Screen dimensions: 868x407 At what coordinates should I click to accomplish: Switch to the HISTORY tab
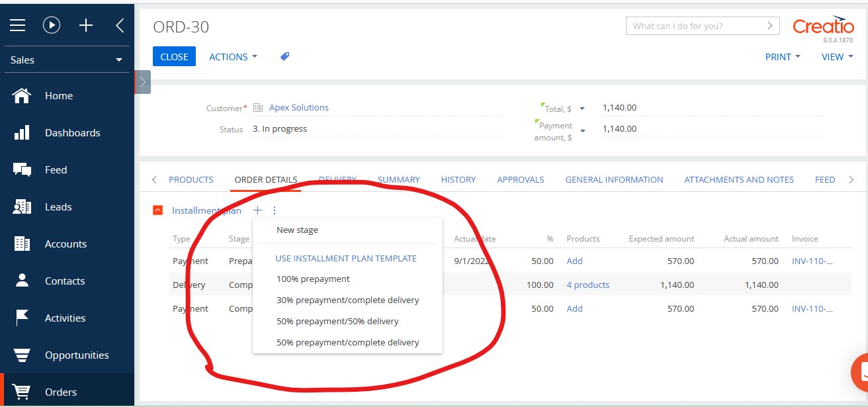[458, 179]
